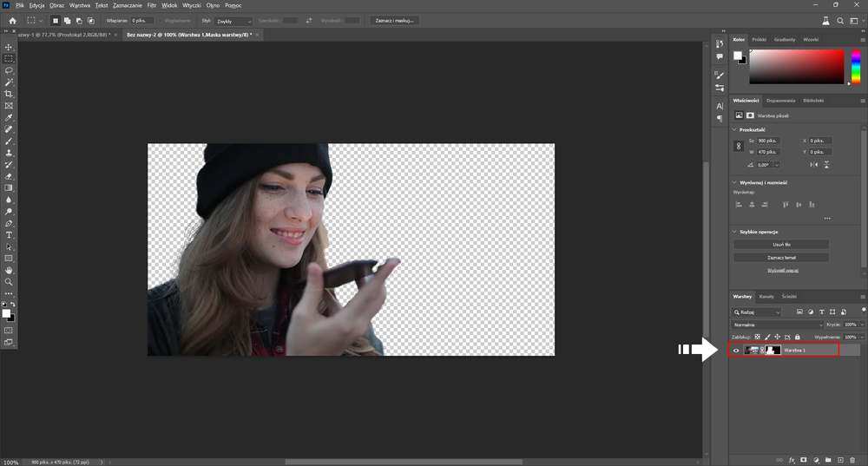868x466 pixels.
Task: Toggle lock transparent pixels
Action: (757, 337)
